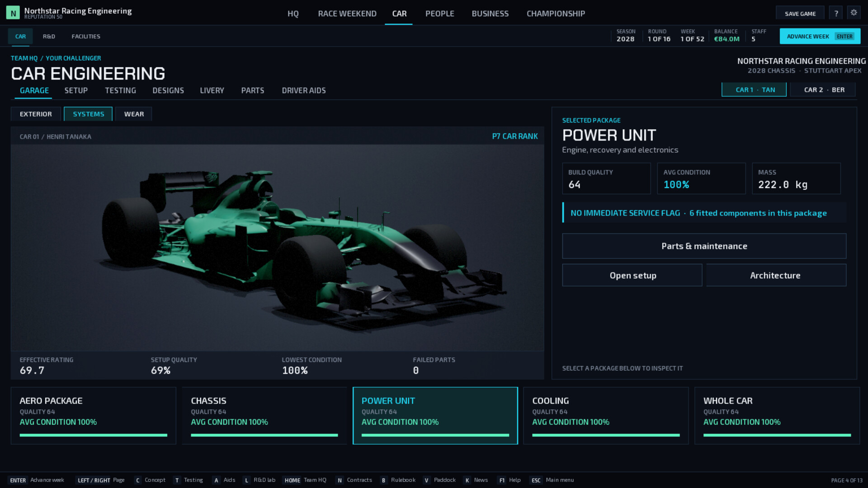Click the C Concept shortcut
The image size is (868, 488).
151,480
